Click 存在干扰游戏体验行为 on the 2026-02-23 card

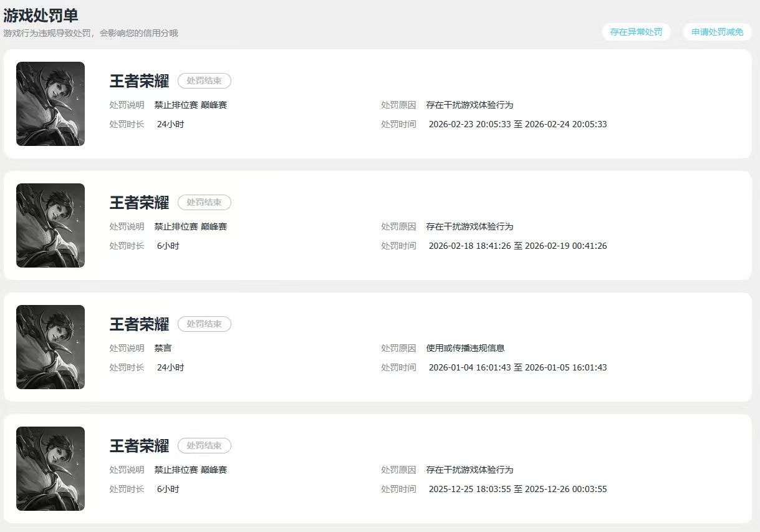[x=470, y=105]
